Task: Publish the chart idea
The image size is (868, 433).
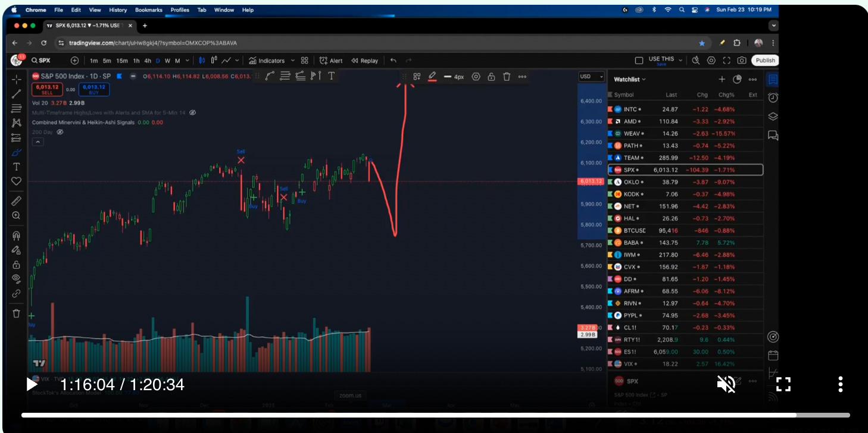Action: 765,61
